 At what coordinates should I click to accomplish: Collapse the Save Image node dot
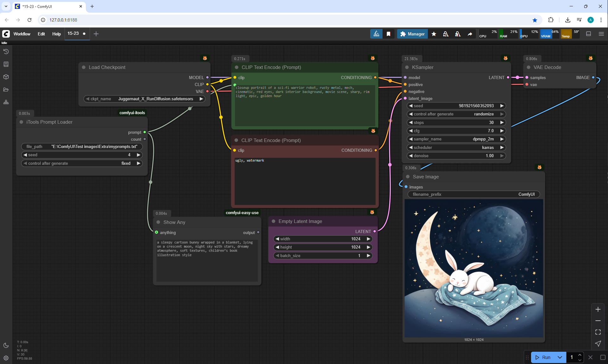point(408,177)
